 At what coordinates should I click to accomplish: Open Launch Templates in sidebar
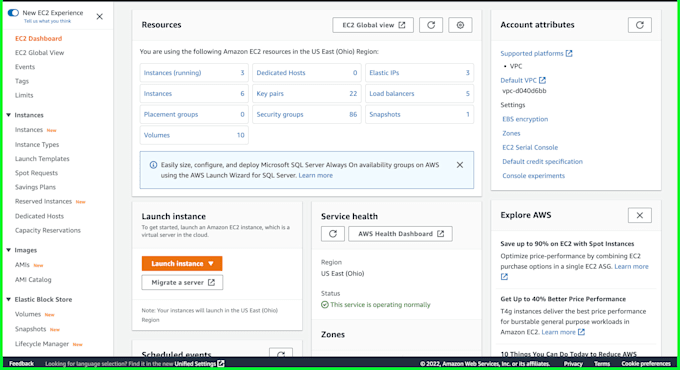point(42,159)
